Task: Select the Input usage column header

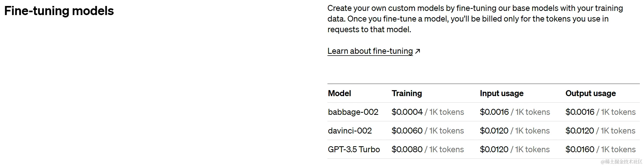Action: 501,93
